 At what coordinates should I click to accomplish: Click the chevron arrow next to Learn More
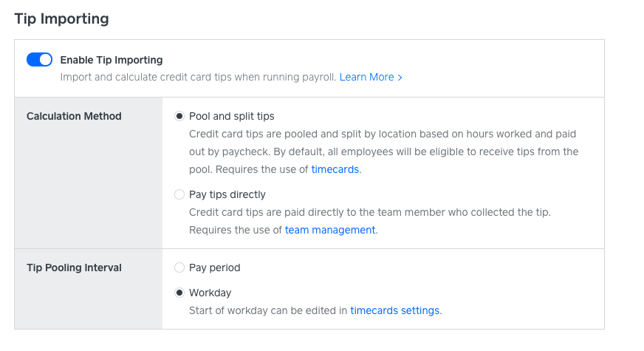pyautogui.click(x=400, y=78)
